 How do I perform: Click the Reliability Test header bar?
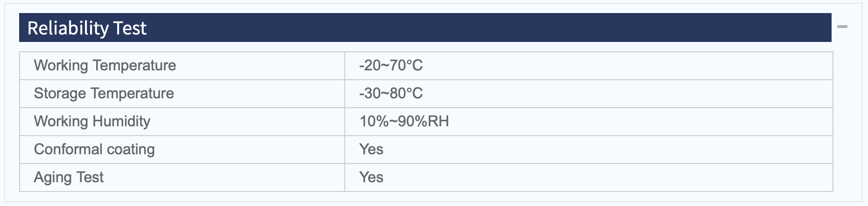coord(425,27)
